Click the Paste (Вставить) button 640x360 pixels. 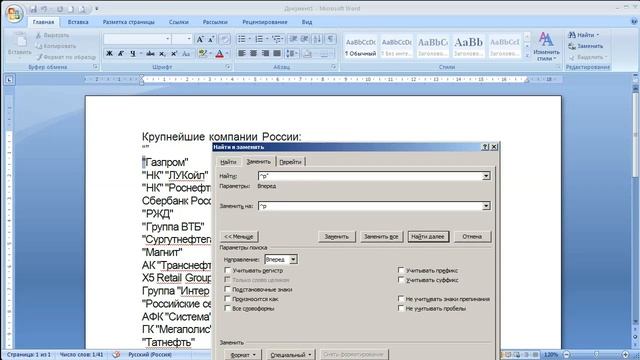click(20, 44)
